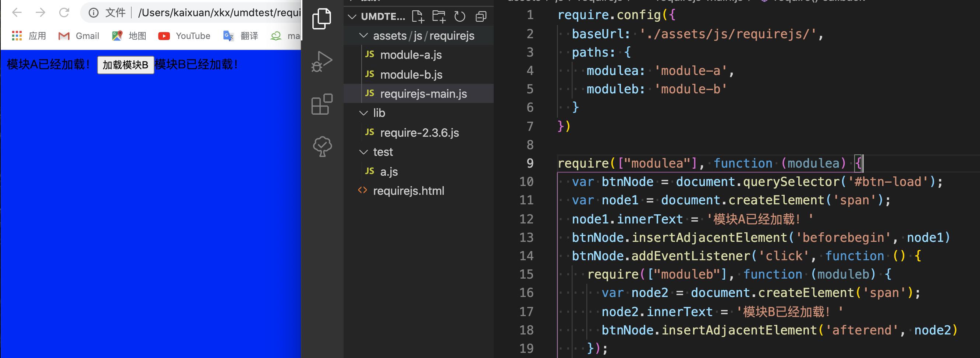Viewport: 980px width, 358px height.
Task: Open the 地图 maps bookmark
Action: coord(129,36)
